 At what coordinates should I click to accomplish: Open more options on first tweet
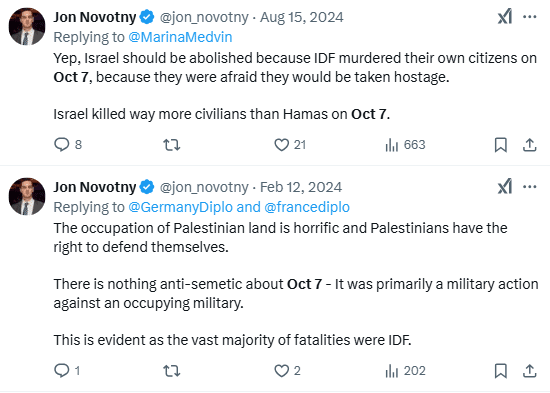(530, 17)
